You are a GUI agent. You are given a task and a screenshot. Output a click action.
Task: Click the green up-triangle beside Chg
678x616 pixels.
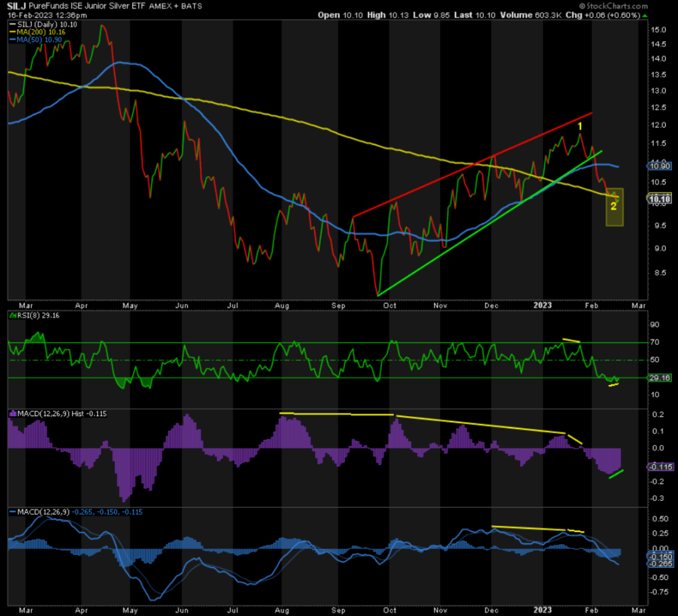[645, 16]
